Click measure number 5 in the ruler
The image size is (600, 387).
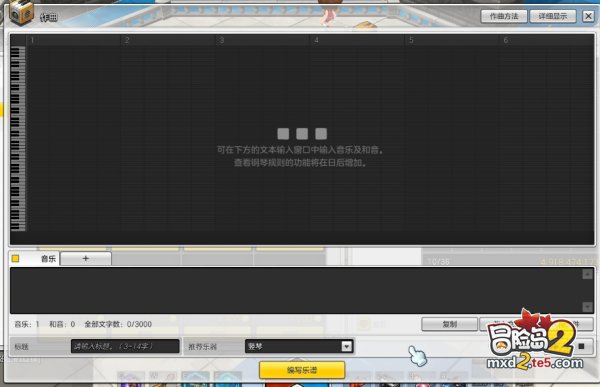[x=411, y=40]
